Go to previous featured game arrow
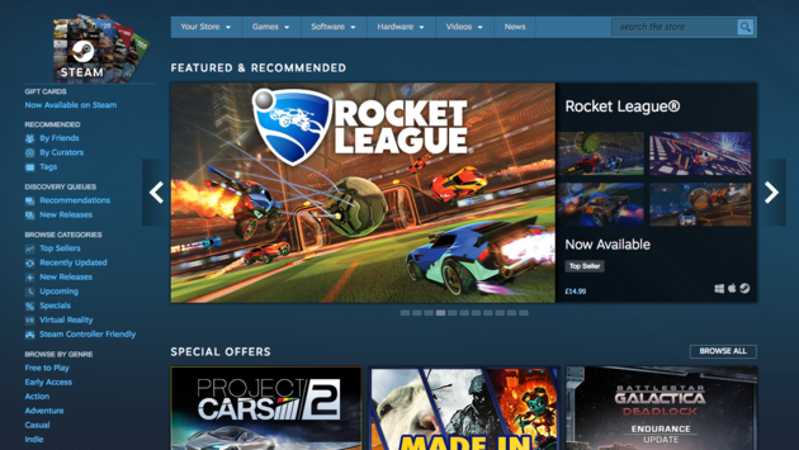Screen dimensions: 799x450 click(x=156, y=192)
